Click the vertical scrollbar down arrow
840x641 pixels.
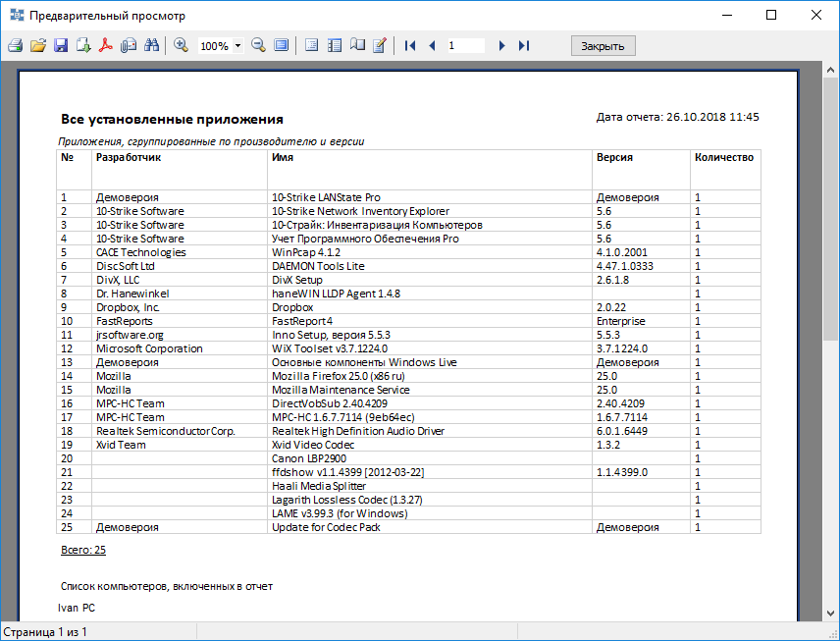click(830, 614)
